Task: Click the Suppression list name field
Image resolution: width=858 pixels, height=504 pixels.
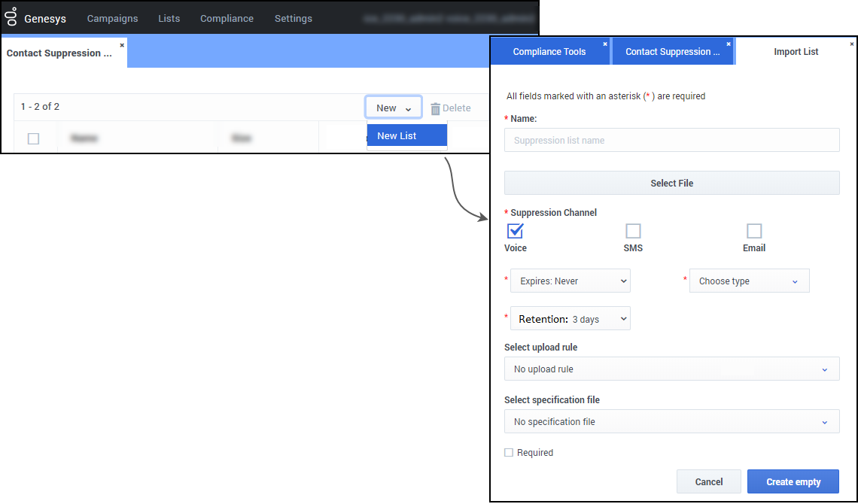Action: click(671, 141)
